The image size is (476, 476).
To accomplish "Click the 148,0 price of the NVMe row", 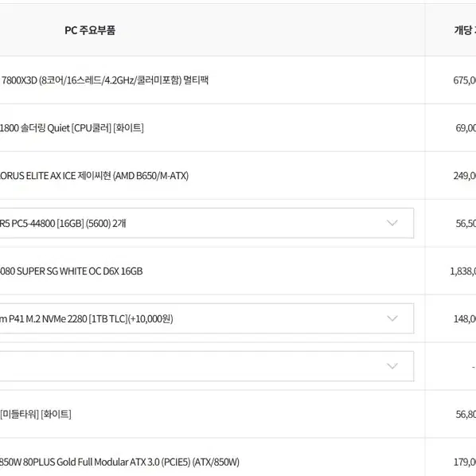I will point(465,318).
